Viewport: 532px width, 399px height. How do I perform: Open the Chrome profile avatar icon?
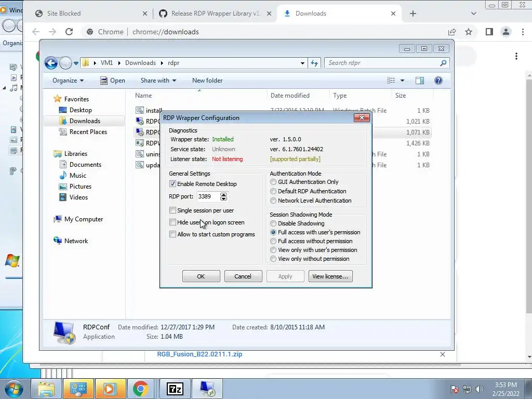tap(506, 32)
